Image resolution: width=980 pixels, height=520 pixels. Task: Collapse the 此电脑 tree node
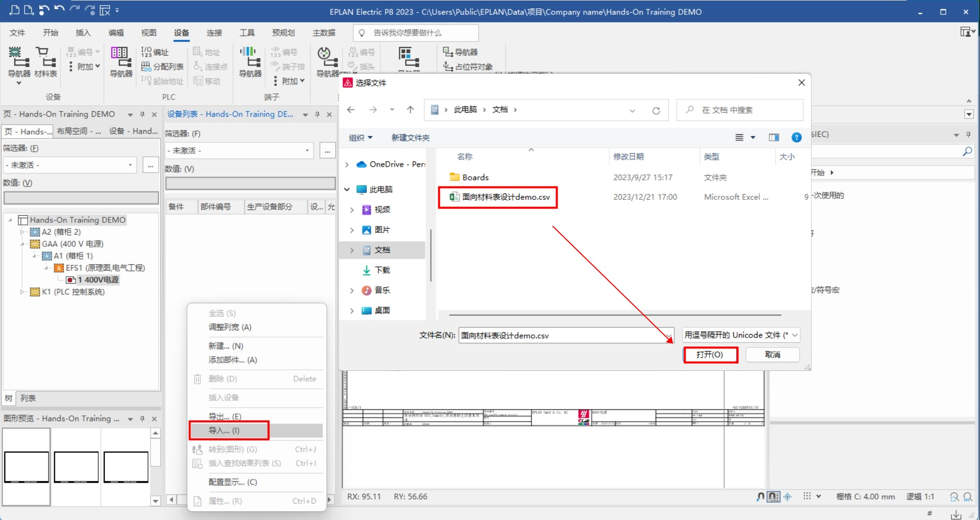click(347, 190)
